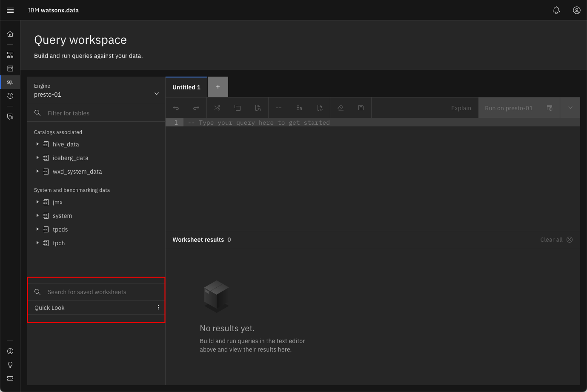Open Infrastructure manager from the sidebar
Image resolution: width=587 pixels, height=392 pixels.
click(10, 55)
